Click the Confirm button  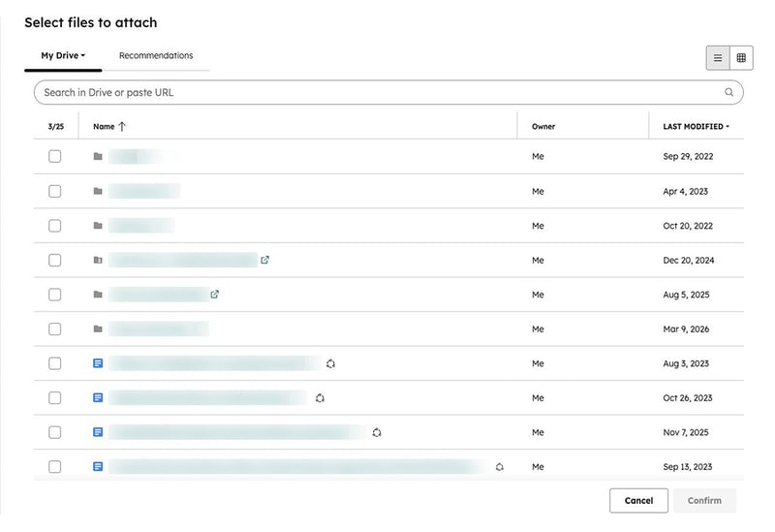pos(704,500)
